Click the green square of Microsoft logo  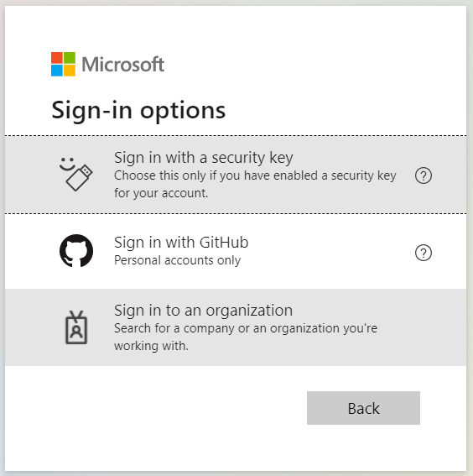pyautogui.click(x=70, y=58)
